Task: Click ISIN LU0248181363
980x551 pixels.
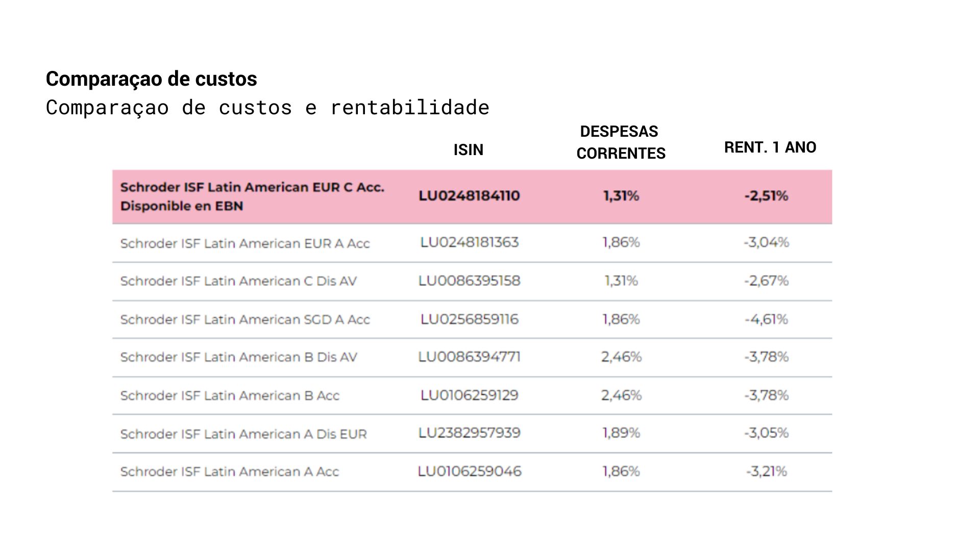Action: [469, 242]
